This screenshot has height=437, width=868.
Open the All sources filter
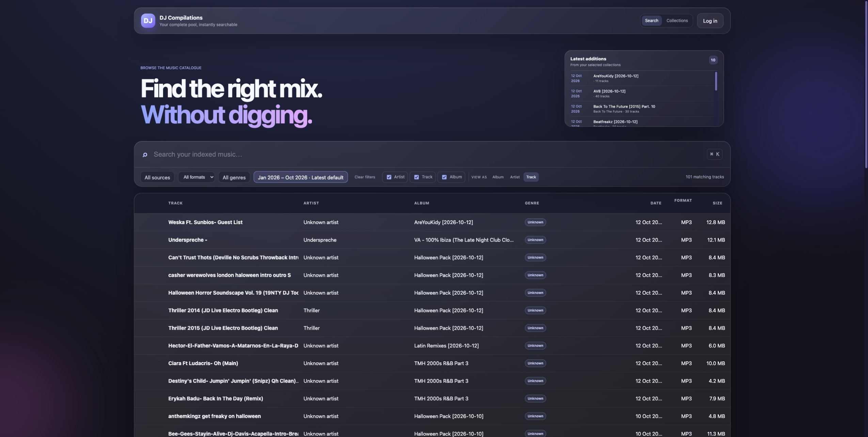click(157, 177)
